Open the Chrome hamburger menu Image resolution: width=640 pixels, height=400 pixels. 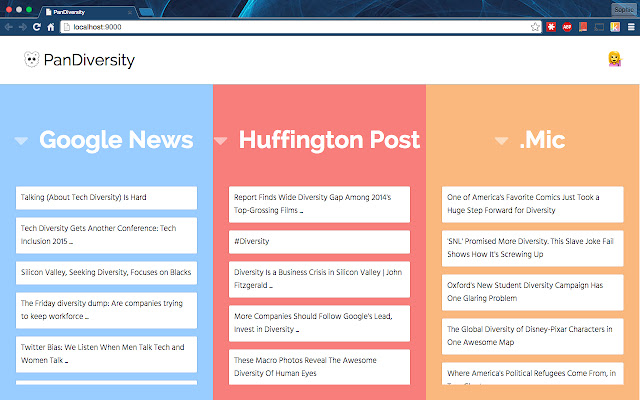pos(631,27)
